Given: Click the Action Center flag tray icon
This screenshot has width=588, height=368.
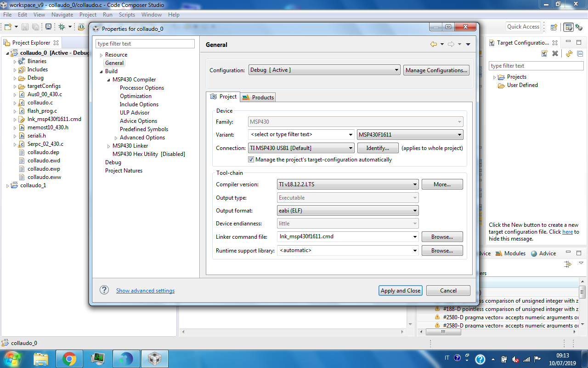Looking at the screenshot, I should click(537, 359).
